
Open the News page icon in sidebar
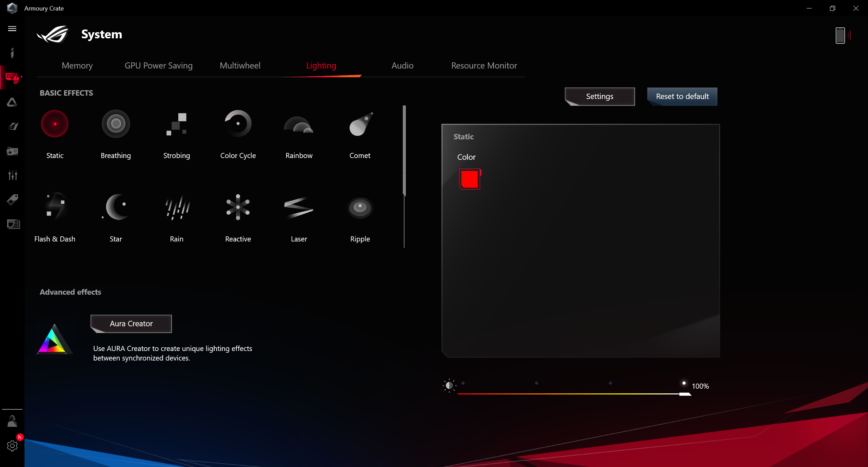pos(13,224)
